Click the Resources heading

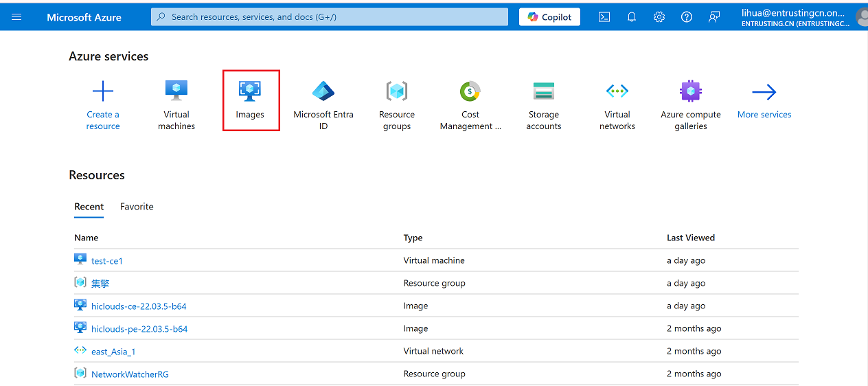coord(97,175)
